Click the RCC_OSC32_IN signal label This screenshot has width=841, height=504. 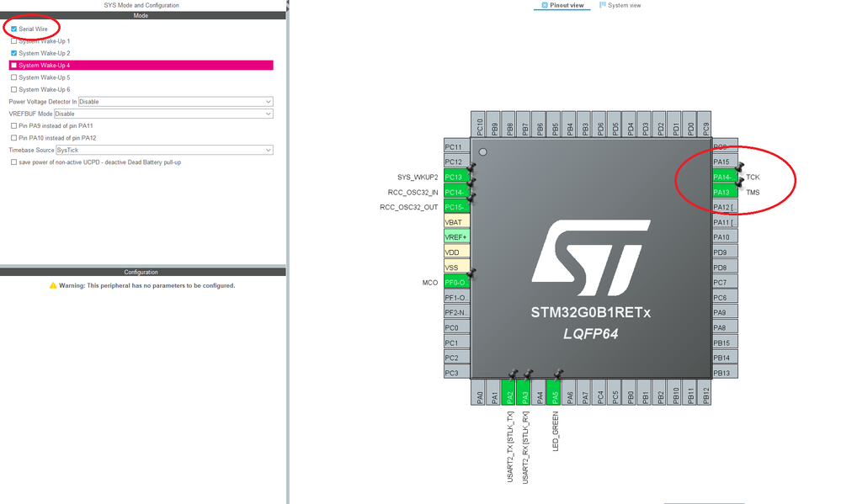click(x=413, y=192)
